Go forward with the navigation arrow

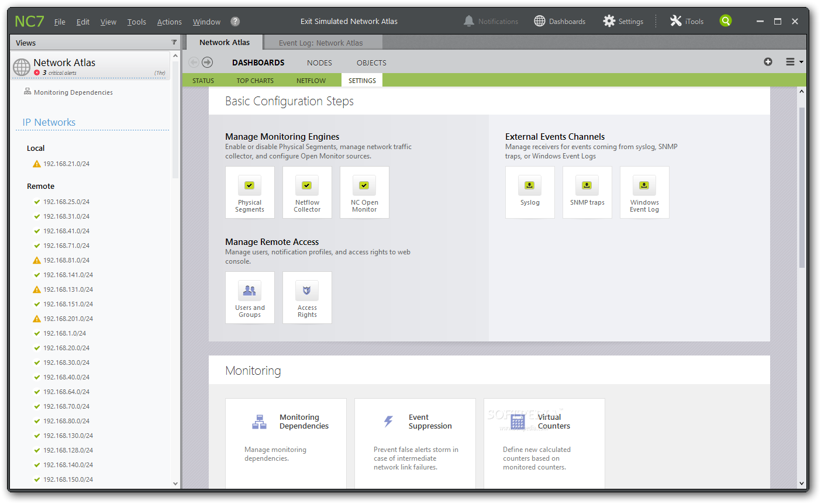click(x=208, y=63)
